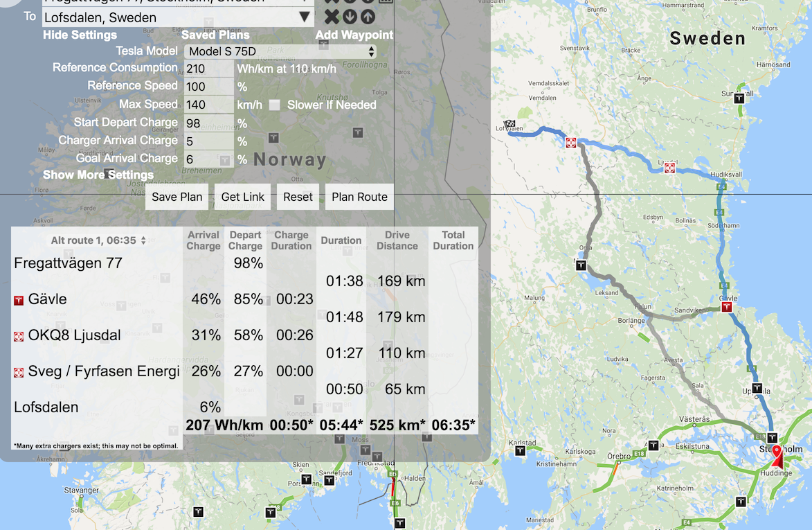Click the 06:35* total duration value
Screen dimensions: 812x530
[453, 425]
